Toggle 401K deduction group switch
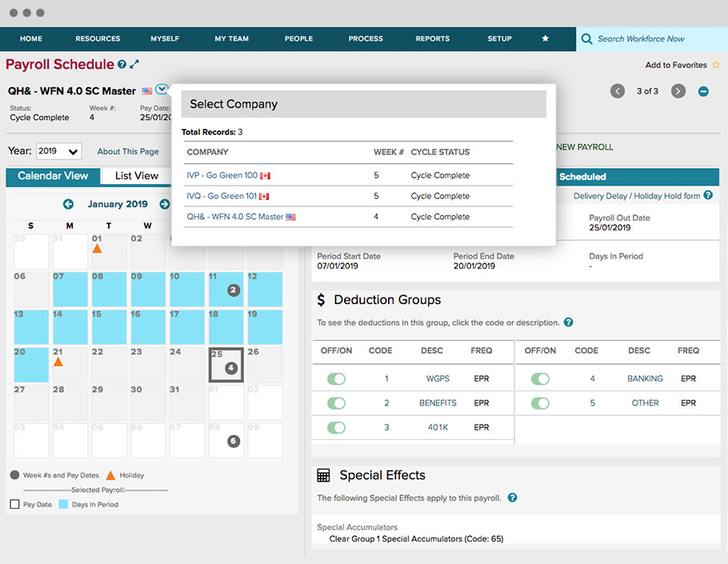The image size is (728, 564). pyautogui.click(x=336, y=427)
